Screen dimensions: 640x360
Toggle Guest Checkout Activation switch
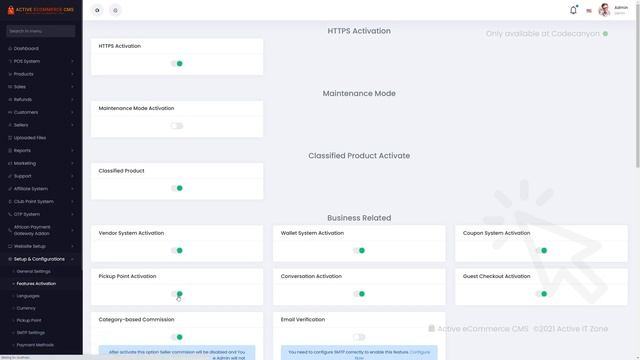pyautogui.click(x=541, y=294)
